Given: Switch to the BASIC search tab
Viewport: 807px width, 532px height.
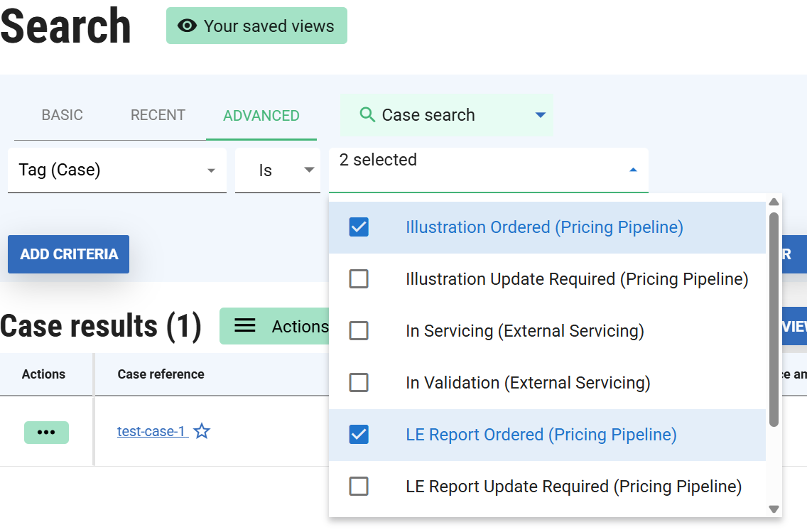Looking at the screenshot, I should [x=63, y=115].
